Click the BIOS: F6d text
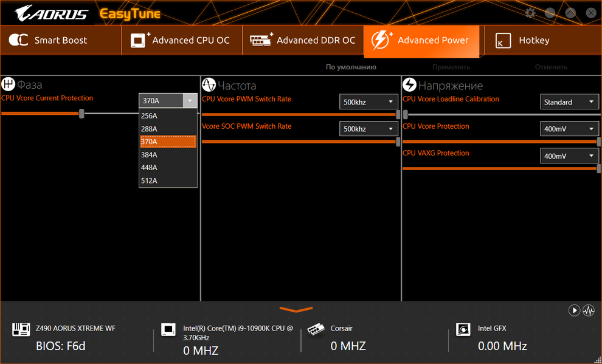 click(x=61, y=346)
